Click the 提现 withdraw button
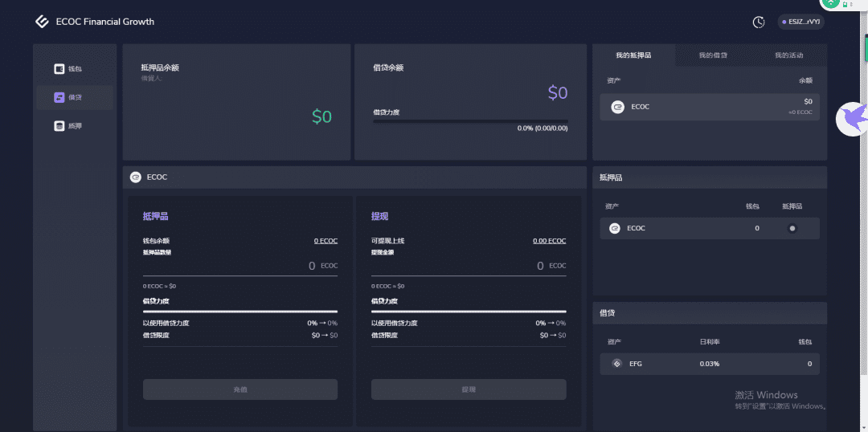Viewport: 868px width, 432px height. [469, 389]
